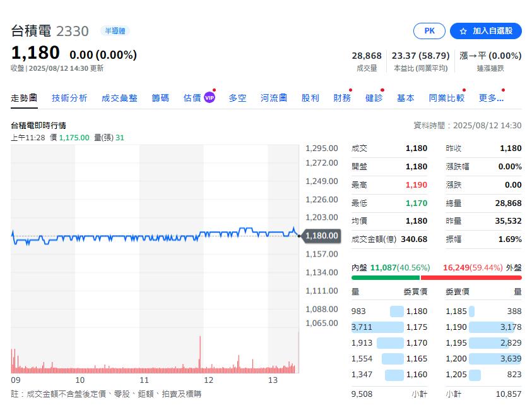
Task: Click ask price 1,195 in order book
Action: pyautogui.click(x=456, y=343)
